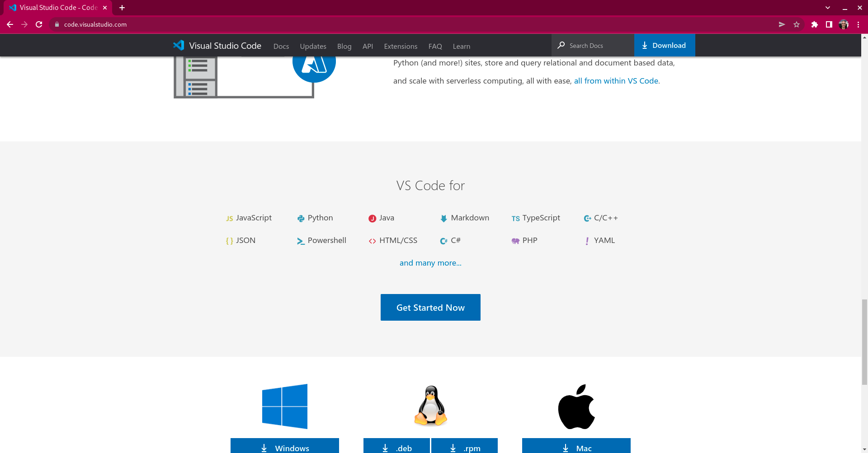Click the Get Started Now button

(x=430, y=308)
